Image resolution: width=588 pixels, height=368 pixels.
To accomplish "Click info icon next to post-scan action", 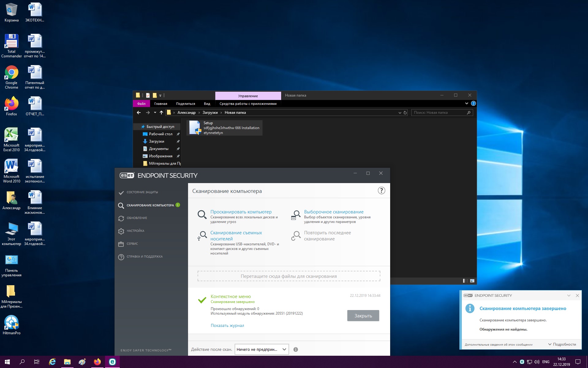I will click(296, 350).
